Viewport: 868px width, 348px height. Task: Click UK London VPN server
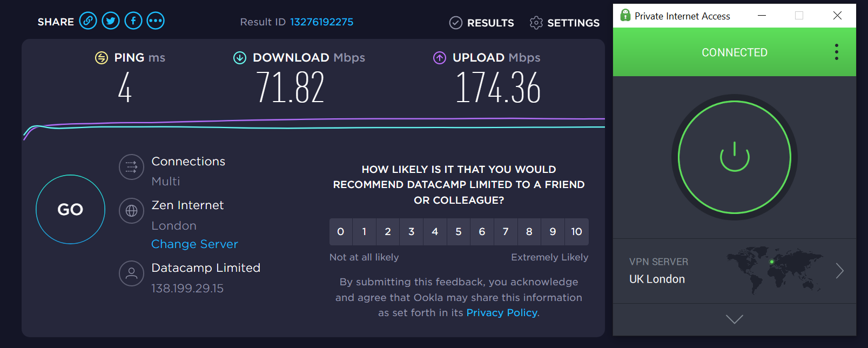pyautogui.click(x=657, y=279)
